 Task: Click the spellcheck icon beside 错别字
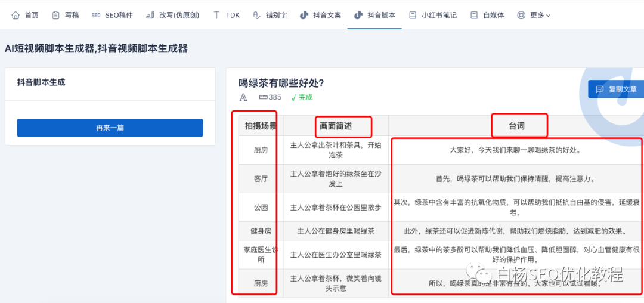[x=256, y=16]
